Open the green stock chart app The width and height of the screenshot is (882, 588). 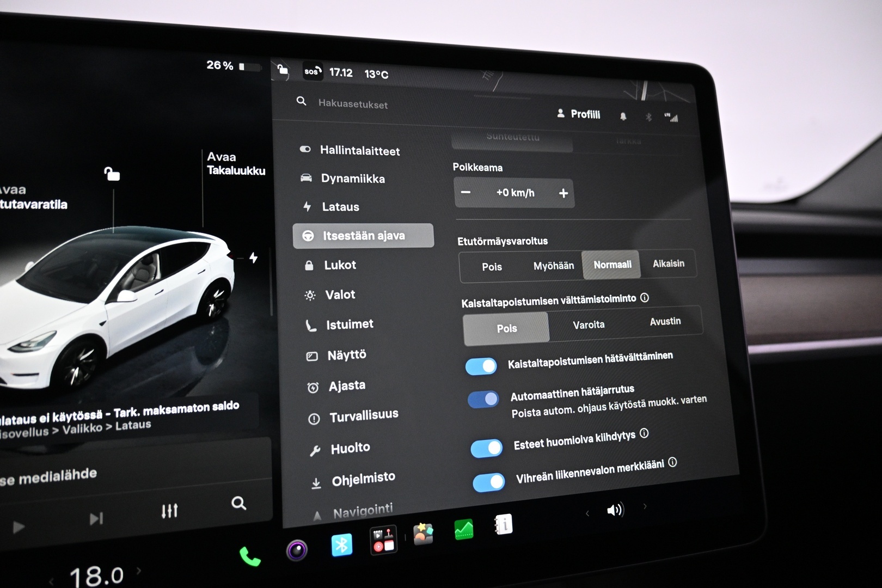click(464, 529)
